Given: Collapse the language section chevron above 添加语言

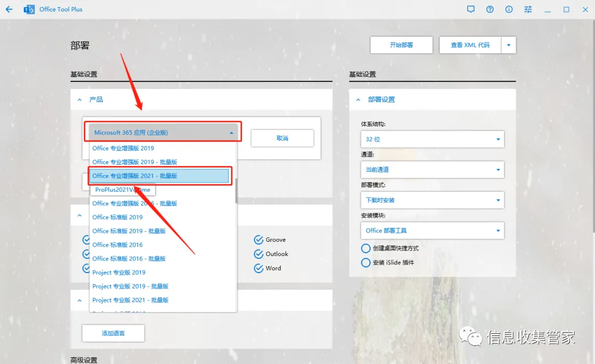Looking at the screenshot, I should (79, 300).
